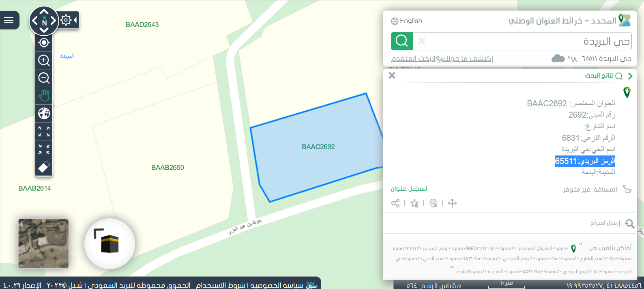
Task: Collapse results using green chevron
Action: [630, 76]
